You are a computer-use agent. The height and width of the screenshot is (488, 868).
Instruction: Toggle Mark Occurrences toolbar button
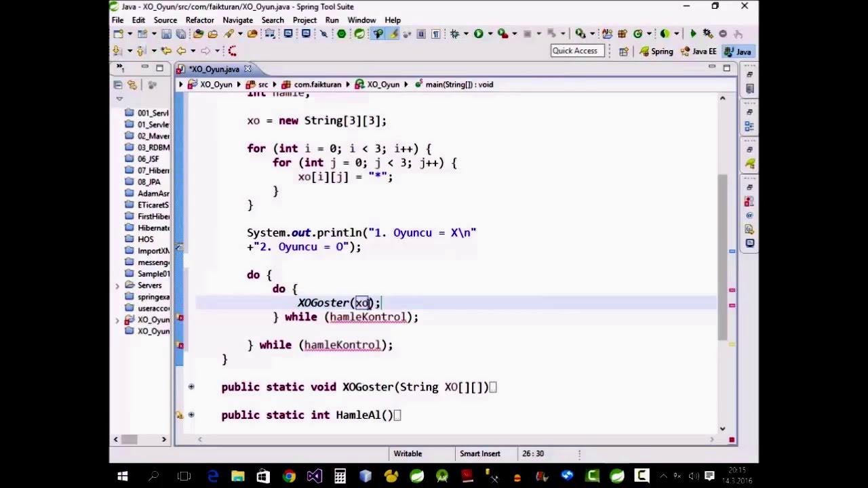tap(393, 34)
